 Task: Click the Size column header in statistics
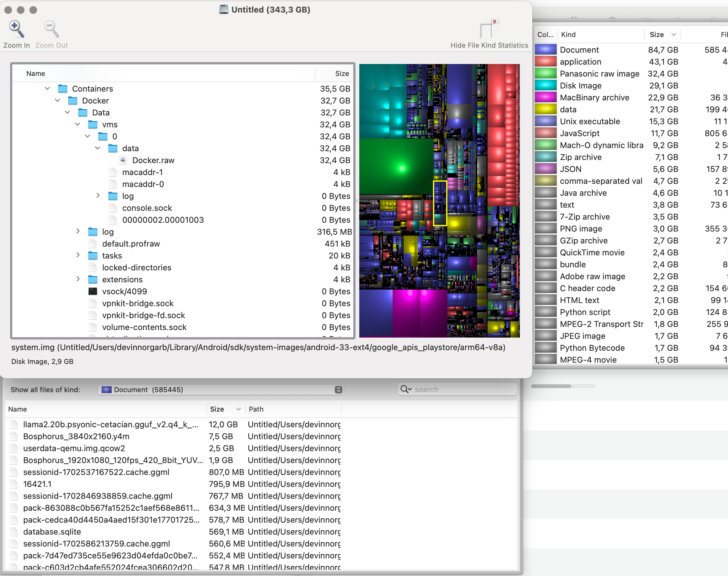[x=657, y=35]
